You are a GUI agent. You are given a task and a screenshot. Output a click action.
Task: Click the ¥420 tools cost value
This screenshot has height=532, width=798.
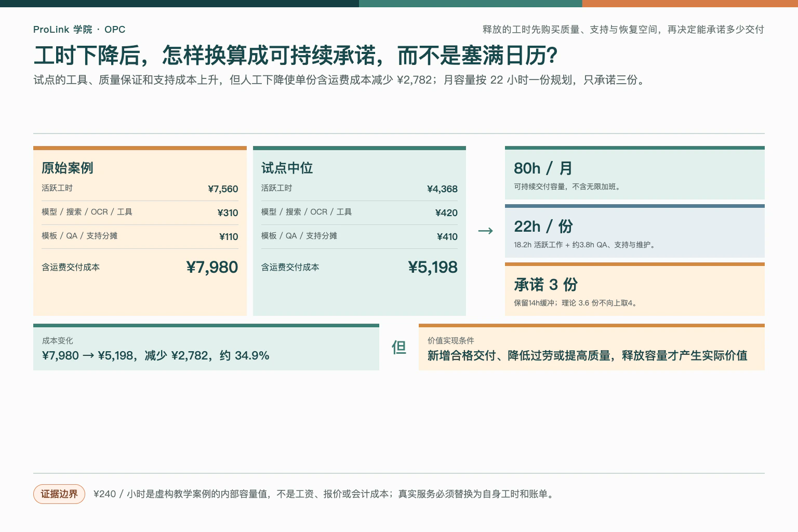click(x=446, y=213)
